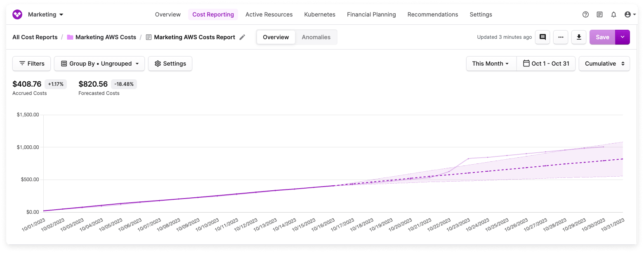
Task: Click the notification bell icon
Action: (x=613, y=14)
